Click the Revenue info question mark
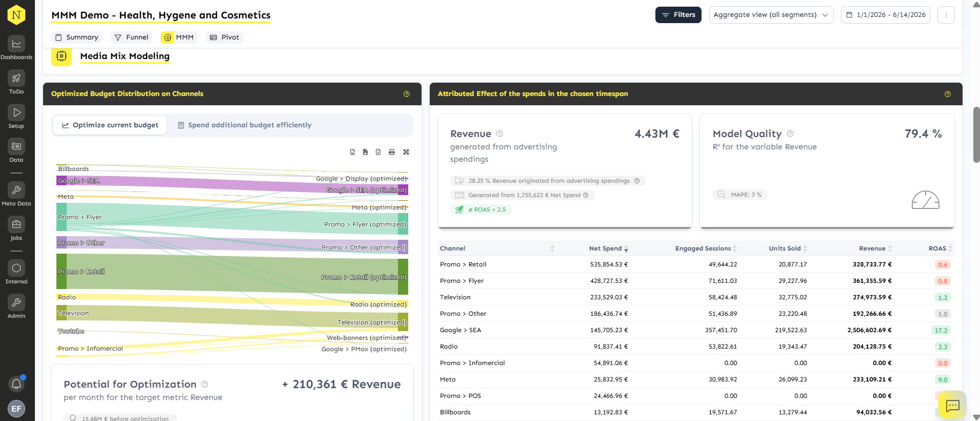 (499, 133)
